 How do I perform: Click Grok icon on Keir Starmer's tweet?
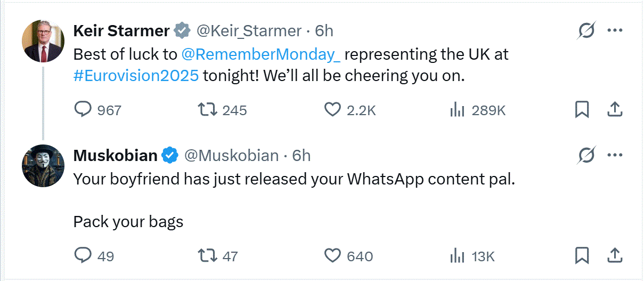click(586, 31)
